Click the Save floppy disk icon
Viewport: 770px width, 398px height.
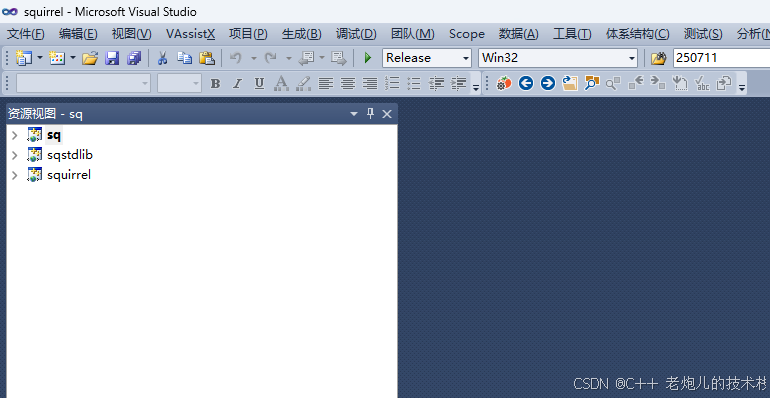pyautogui.click(x=112, y=58)
